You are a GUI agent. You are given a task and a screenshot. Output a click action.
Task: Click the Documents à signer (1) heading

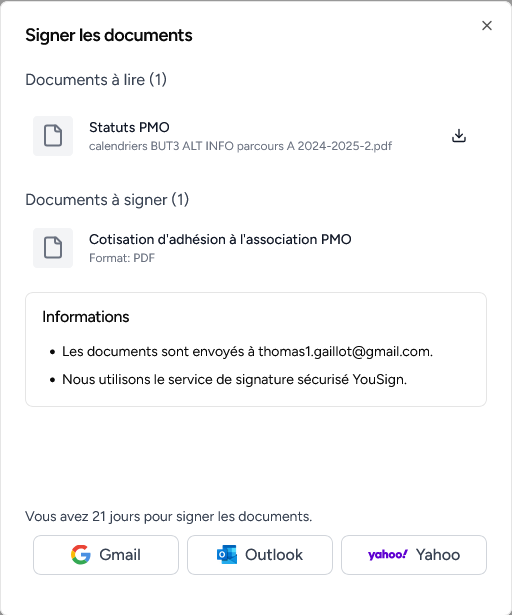(x=107, y=200)
